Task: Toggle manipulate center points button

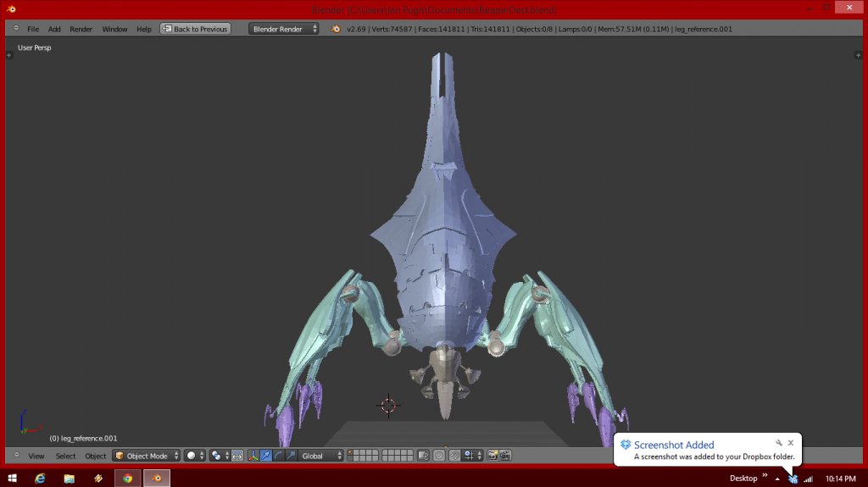Action: (x=237, y=456)
